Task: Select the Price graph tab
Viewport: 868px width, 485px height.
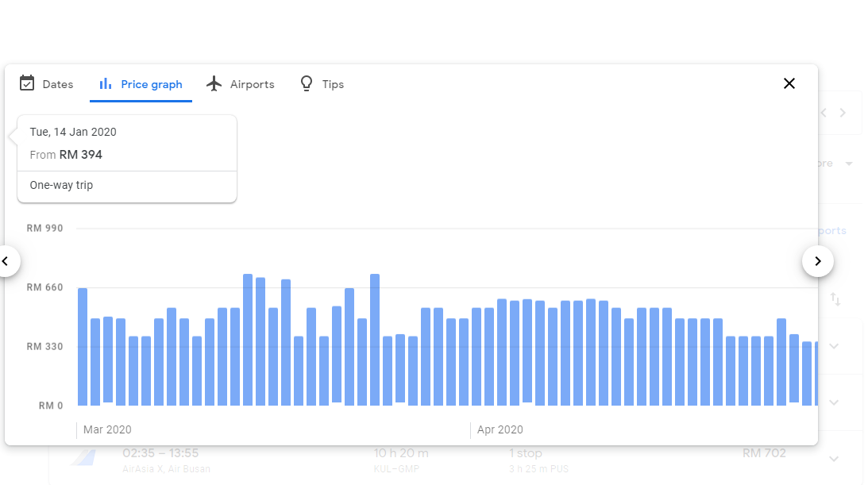Action: [141, 84]
